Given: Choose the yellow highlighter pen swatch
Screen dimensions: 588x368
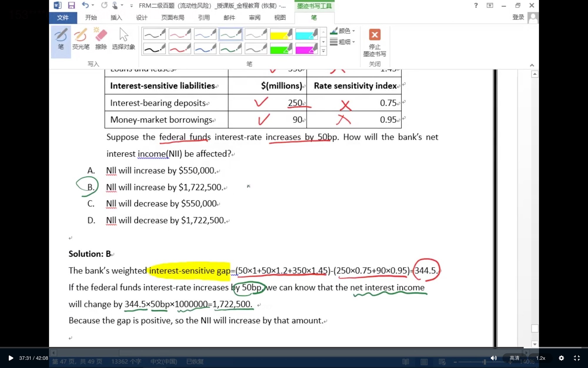Looking at the screenshot, I should pyautogui.click(x=281, y=34).
